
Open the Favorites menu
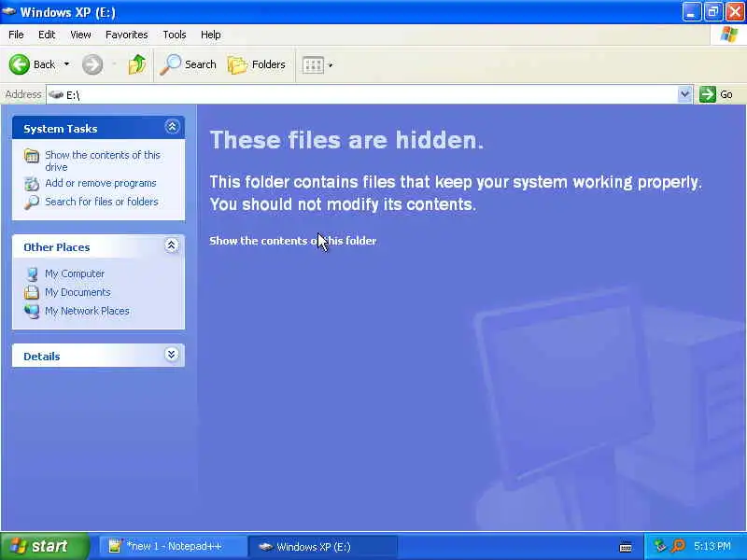(x=127, y=35)
